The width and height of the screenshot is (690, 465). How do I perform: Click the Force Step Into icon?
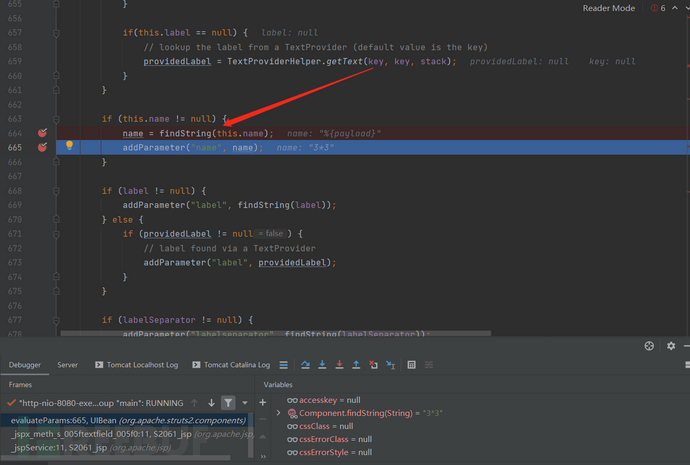[x=339, y=366]
